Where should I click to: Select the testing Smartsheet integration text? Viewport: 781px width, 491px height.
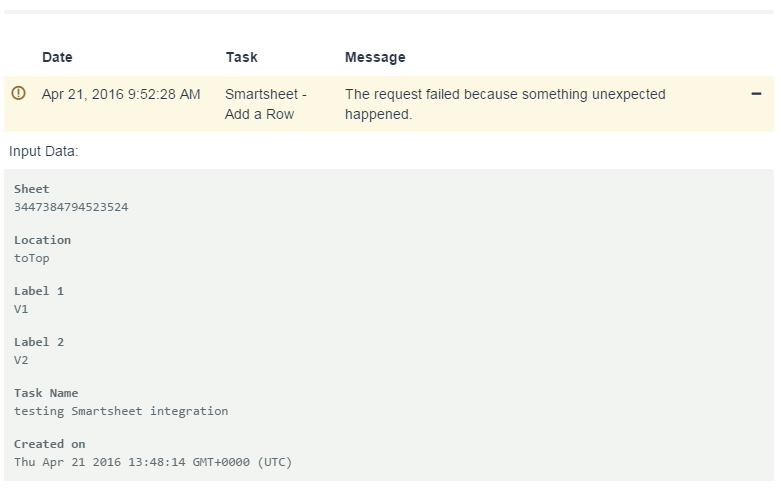[121, 411]
